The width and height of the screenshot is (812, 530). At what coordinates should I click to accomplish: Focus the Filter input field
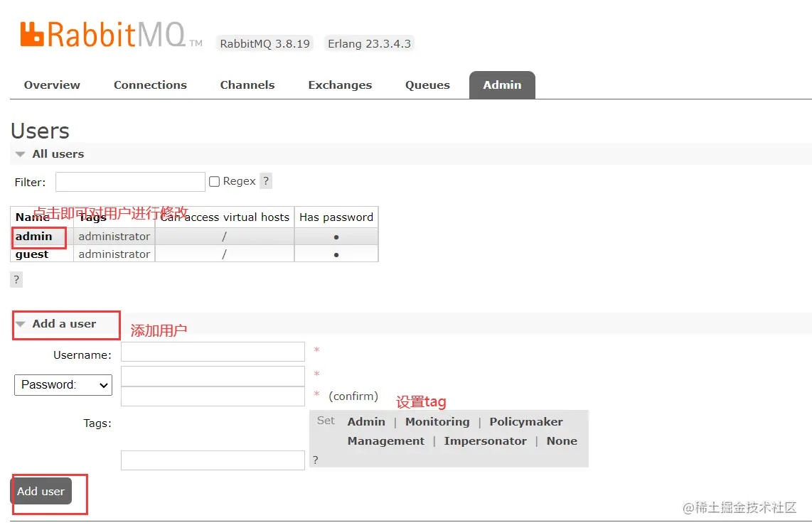131,182
